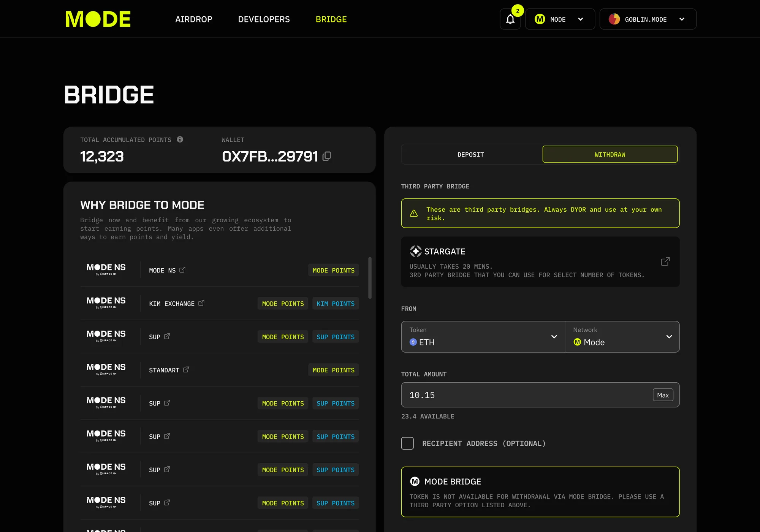The width and height of the screenshot is (760, 532).
Task: Enable the Recipient Address checkbox
Action: (x=407, y=443)
